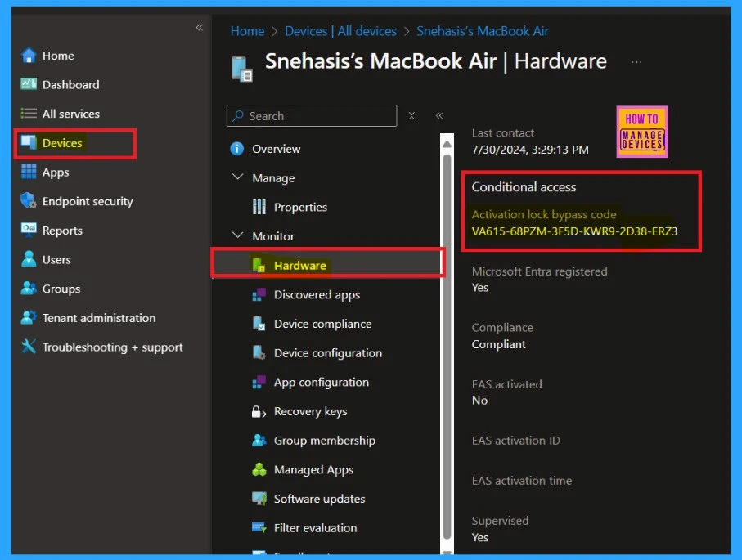
Task: Click the Device compliance icon
Action: pos(259,324)
